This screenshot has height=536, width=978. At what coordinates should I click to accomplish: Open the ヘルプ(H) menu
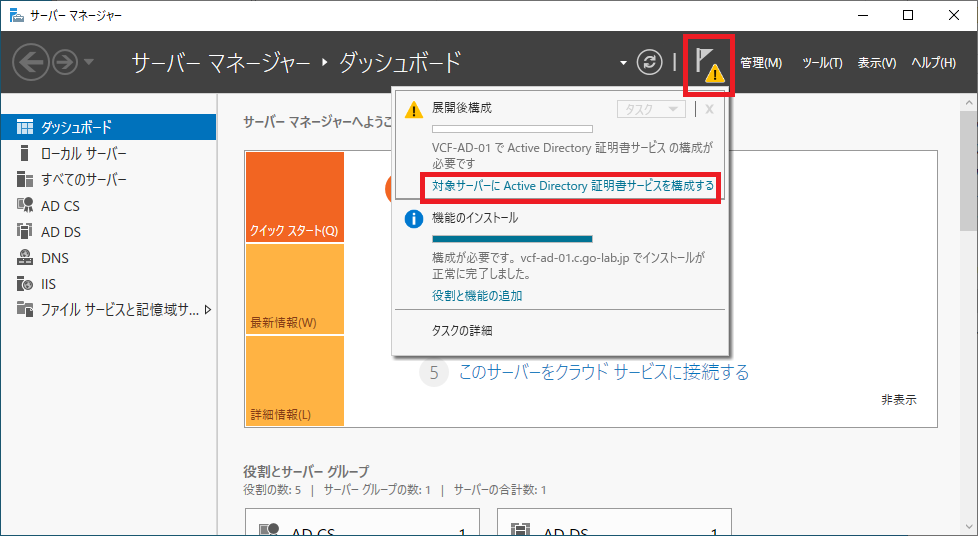(x=933, y=63)
